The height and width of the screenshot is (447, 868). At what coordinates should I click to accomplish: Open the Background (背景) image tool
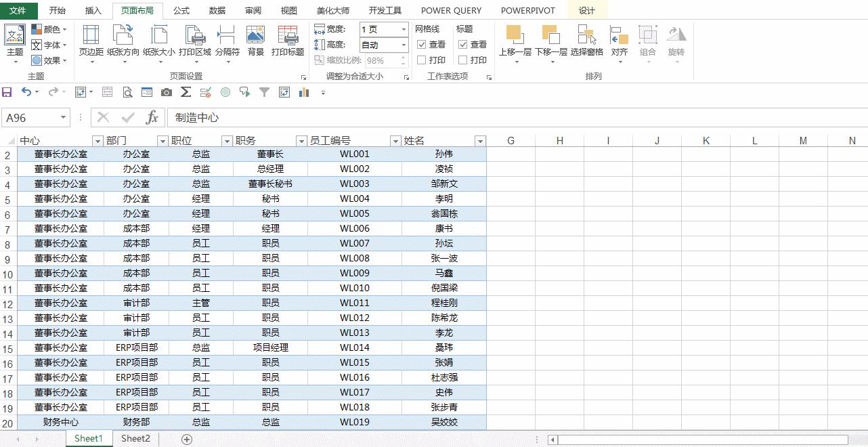coord(255,41)
